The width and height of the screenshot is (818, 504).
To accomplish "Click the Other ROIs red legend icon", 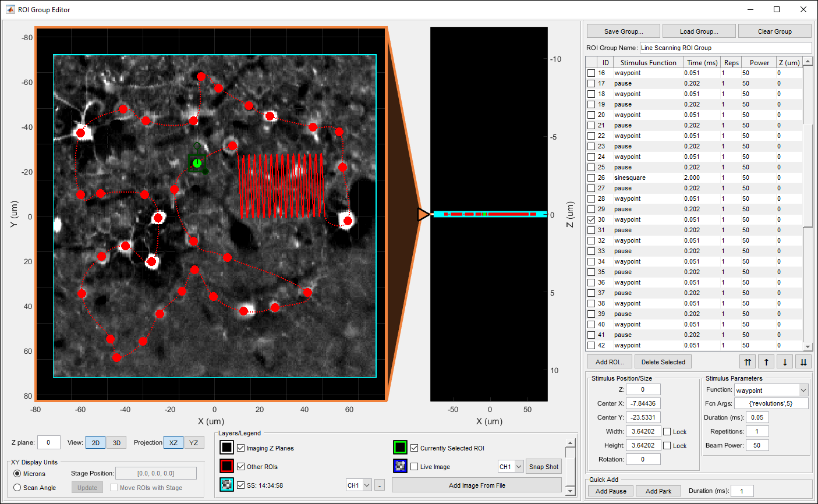I will click(226, 466).
